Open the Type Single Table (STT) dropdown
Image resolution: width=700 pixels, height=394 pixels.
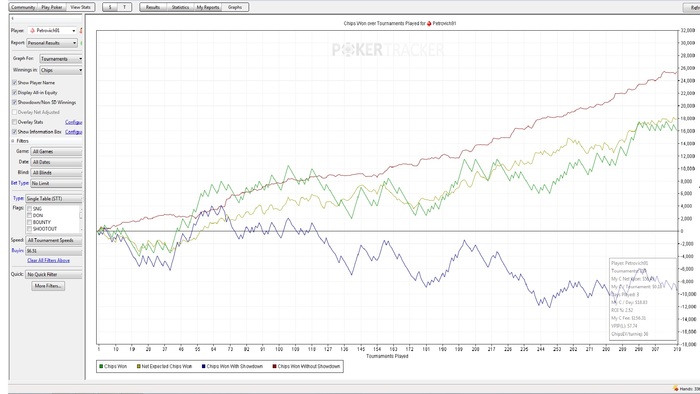[x=54, y=199]
